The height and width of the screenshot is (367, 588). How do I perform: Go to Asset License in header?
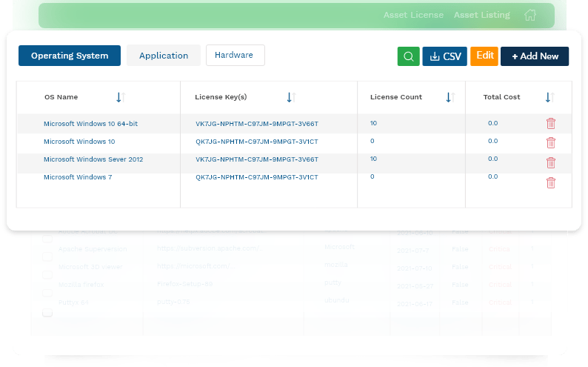click(x=413, y=15)
